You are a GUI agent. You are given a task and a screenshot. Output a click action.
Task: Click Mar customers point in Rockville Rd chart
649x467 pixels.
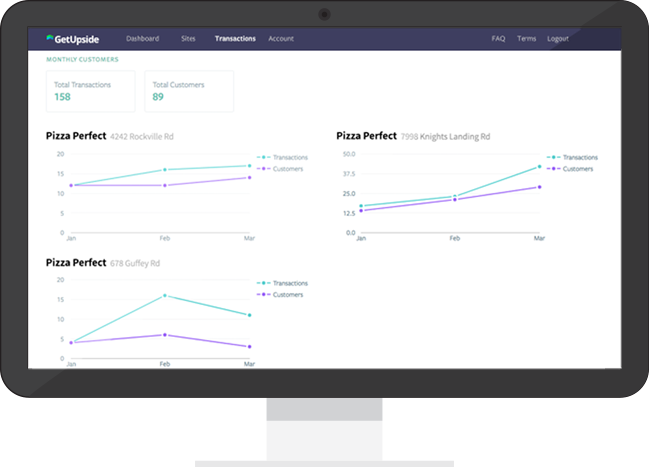pos(249,178)
